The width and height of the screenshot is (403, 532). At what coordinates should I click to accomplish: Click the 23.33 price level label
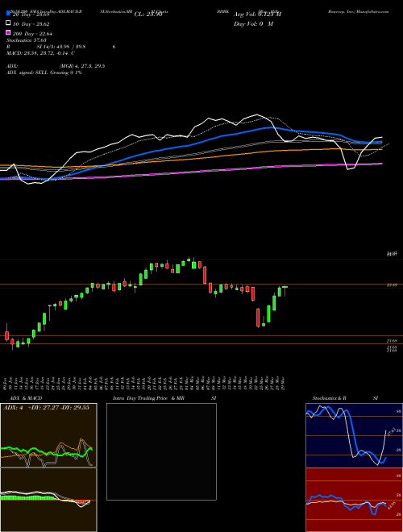tap(392, 285)
